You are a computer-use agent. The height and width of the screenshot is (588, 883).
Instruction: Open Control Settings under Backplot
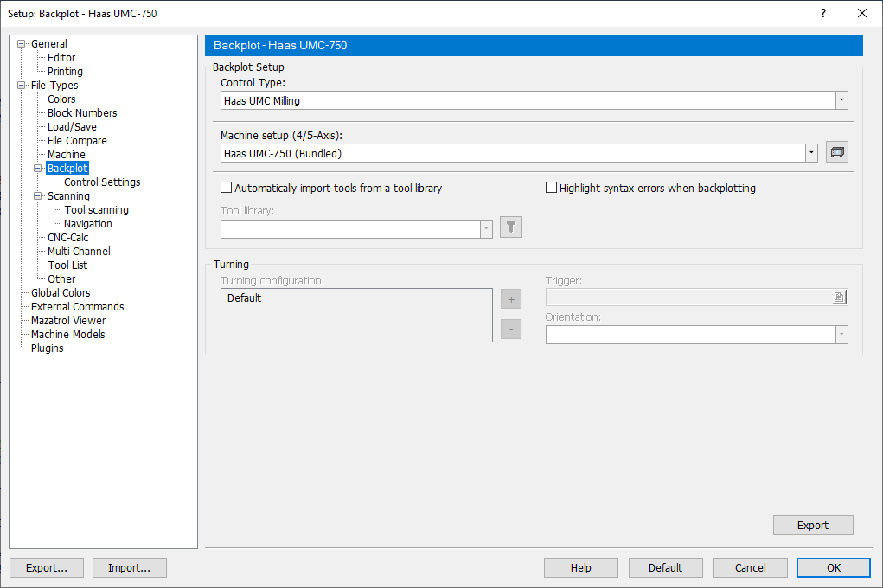102,182
